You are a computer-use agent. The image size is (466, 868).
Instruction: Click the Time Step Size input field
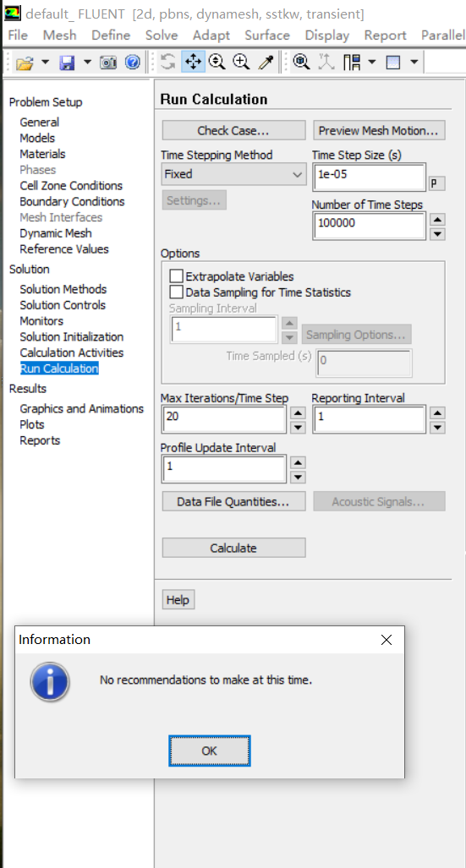coord(369,177)
